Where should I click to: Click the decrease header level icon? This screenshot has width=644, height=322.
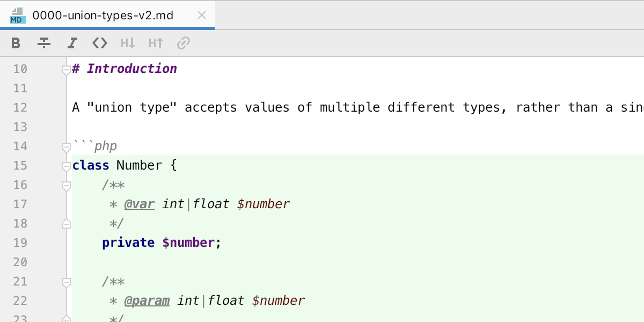[x=127, y=43]
